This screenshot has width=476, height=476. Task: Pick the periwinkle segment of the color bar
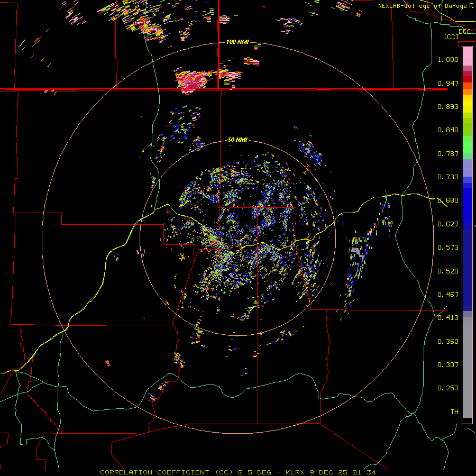point(467,168)
